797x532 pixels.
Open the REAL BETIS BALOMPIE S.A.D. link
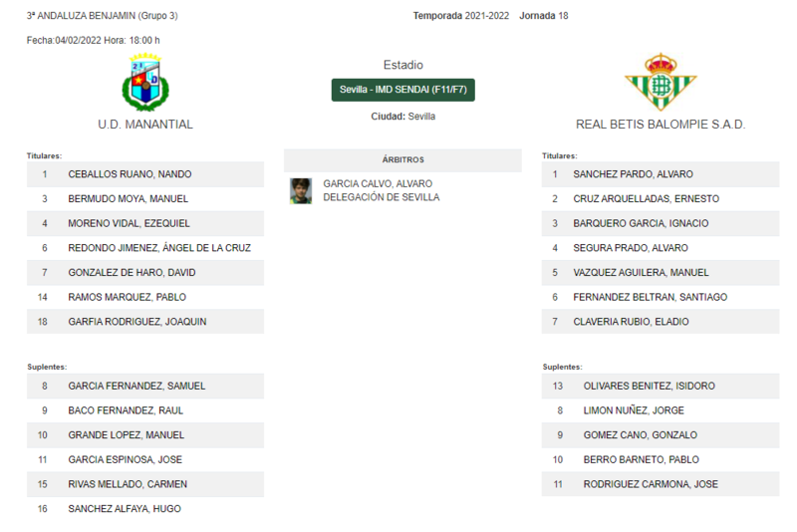[661, 125]
